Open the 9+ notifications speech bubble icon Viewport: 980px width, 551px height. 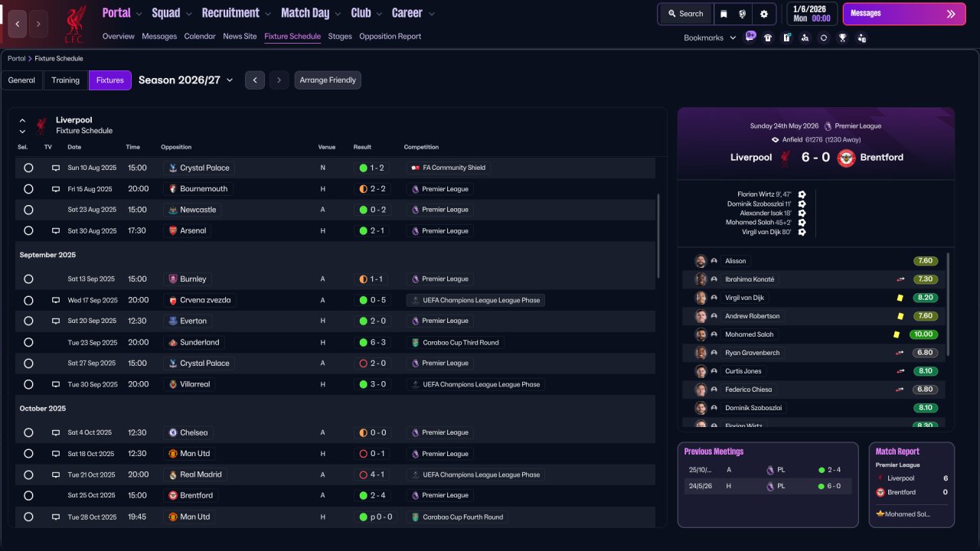click(750, 37)
